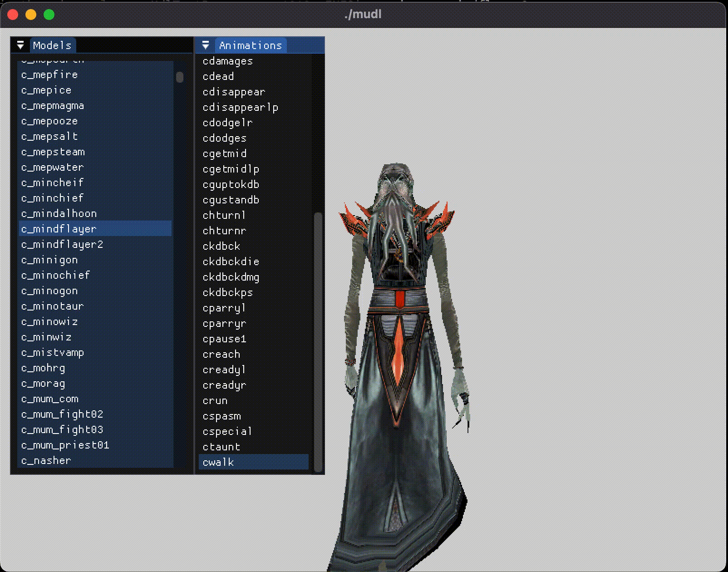Viewport: 728px width, 572px height.
Task: Select the c_morag model
Action: (95, 383)
